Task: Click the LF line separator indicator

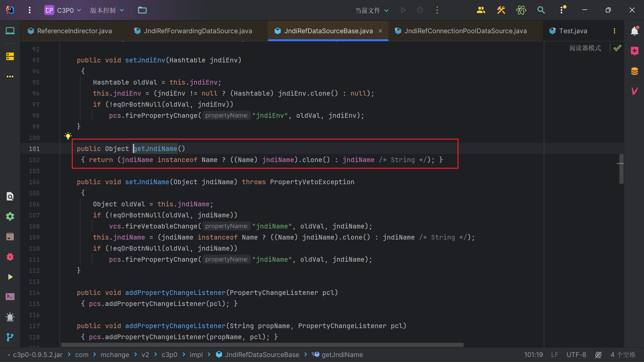Action: pyautogui.click(x=554, y=355)
